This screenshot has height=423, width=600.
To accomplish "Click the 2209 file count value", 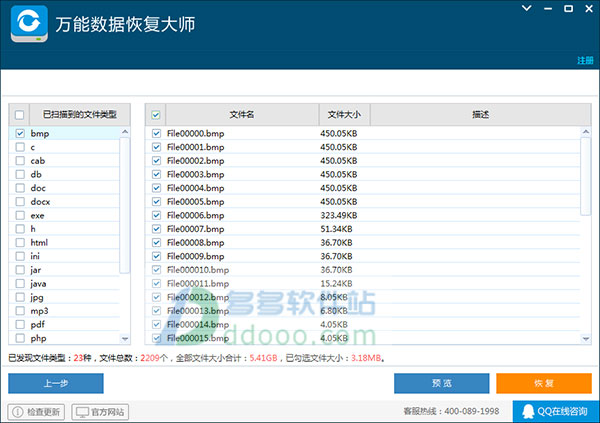I will (x=150, y=358).
